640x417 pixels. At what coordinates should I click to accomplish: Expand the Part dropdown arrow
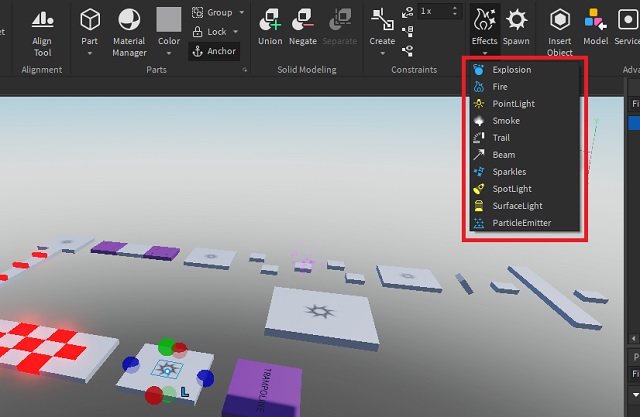coord(90,54)
